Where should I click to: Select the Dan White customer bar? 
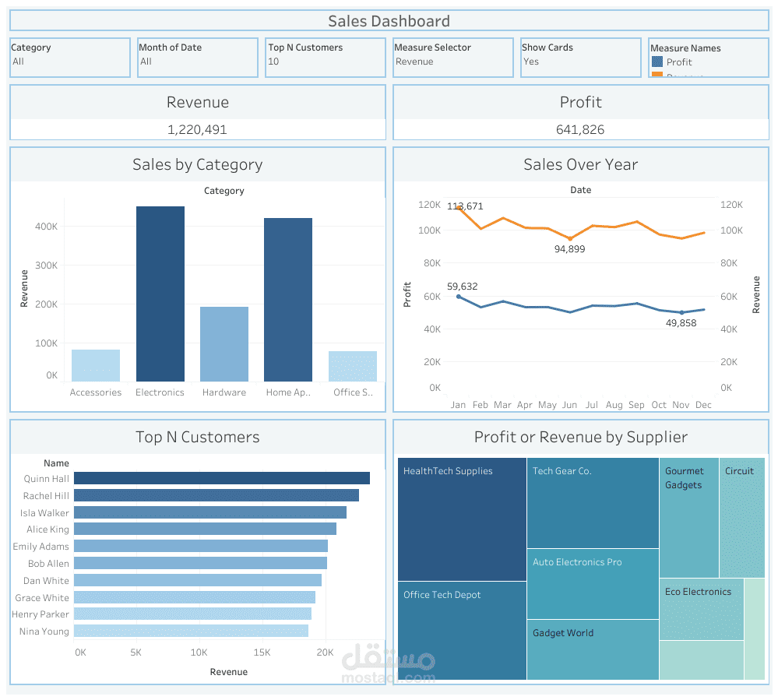(x=198, y=580)
